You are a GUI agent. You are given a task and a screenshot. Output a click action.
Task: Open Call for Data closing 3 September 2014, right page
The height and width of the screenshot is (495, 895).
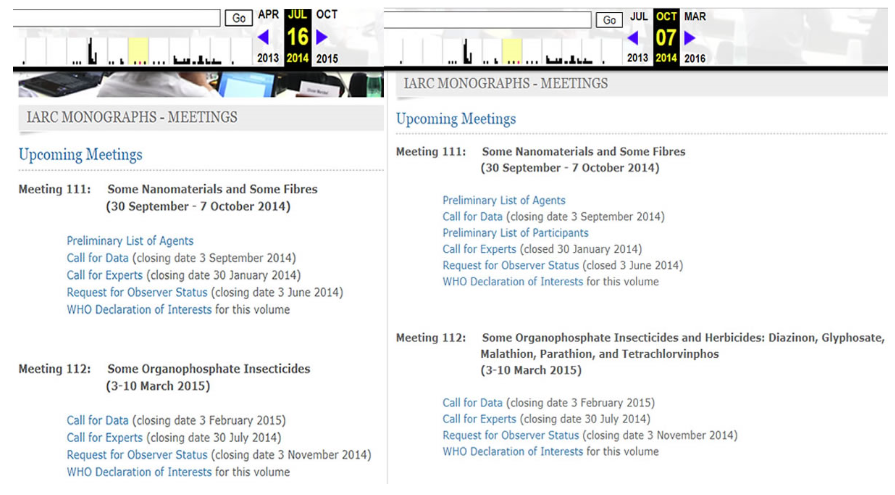473,217
